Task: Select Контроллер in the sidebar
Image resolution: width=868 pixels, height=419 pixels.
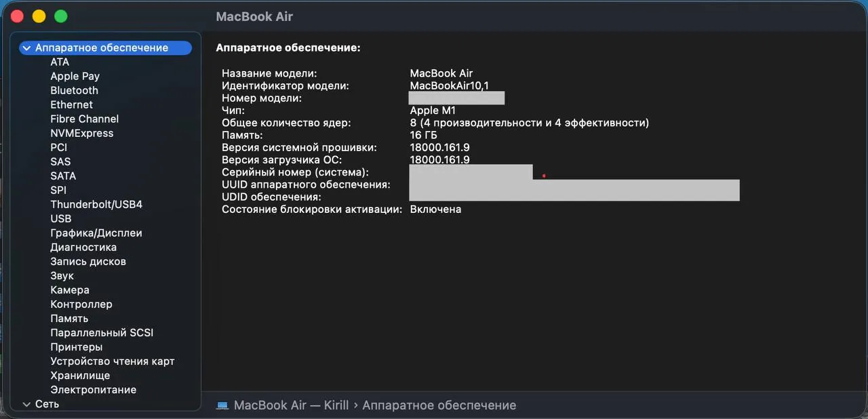Action: (x=81, y=304)
